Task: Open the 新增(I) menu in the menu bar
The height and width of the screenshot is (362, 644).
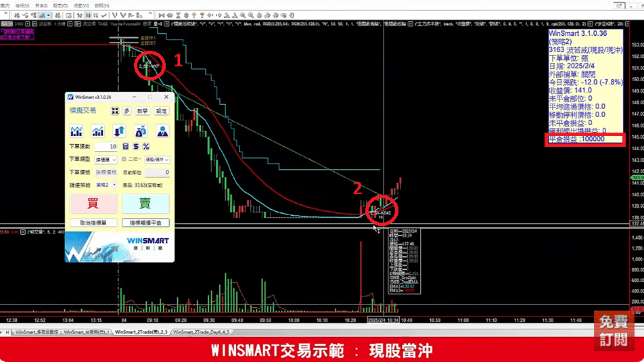Action: pyautogui.click(x=41, y=6)
